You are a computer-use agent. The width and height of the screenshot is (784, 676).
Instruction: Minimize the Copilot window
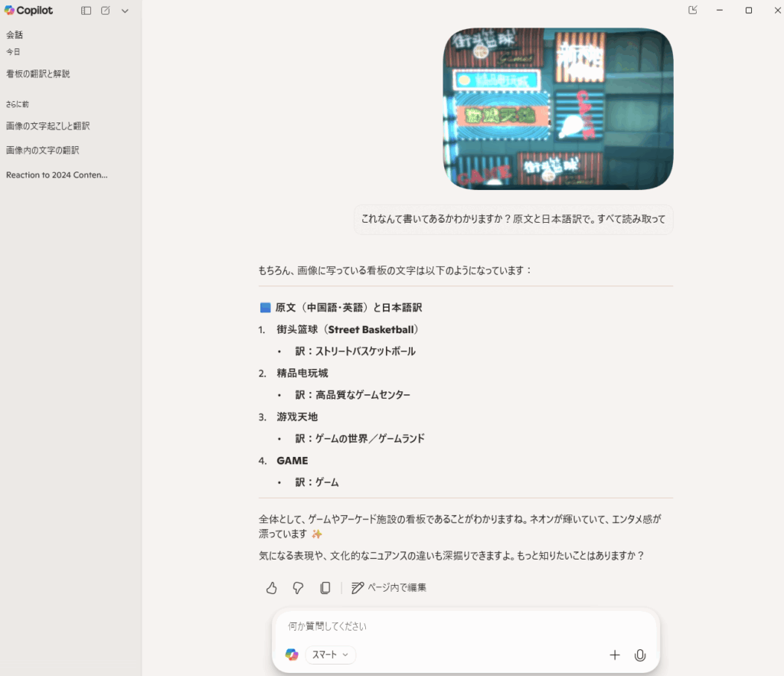coord(720,10)
